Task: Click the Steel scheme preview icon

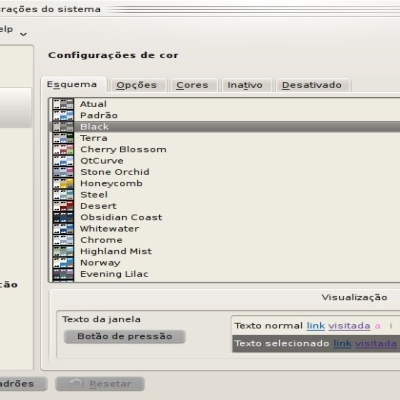Action: tap(63, 195)
